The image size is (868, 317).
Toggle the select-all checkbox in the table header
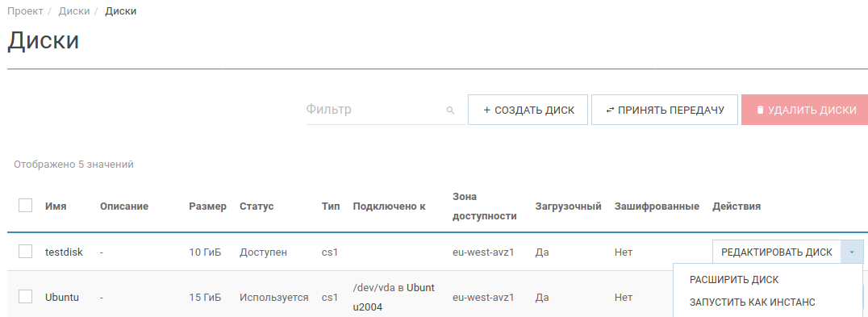[26, 206]
